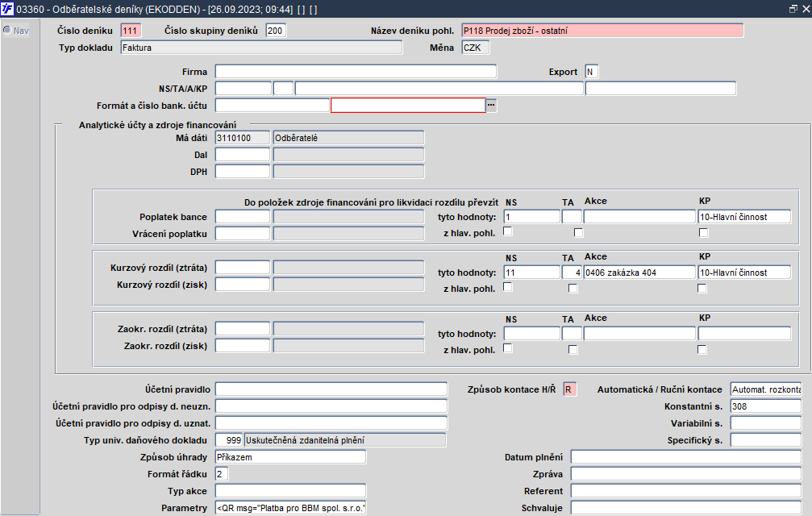Focus the red-outlined bank account number field
This screenshot has height=516, width=812.
(x=408, y=106)
